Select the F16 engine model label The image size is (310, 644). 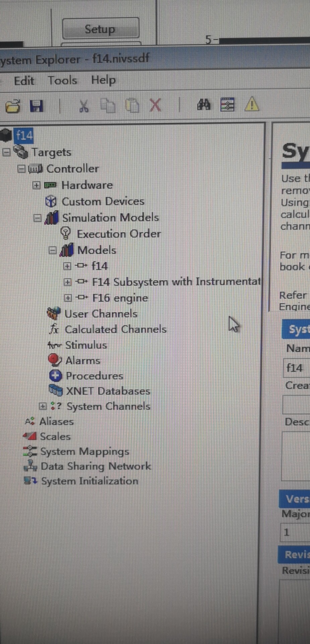click(120, 298)
